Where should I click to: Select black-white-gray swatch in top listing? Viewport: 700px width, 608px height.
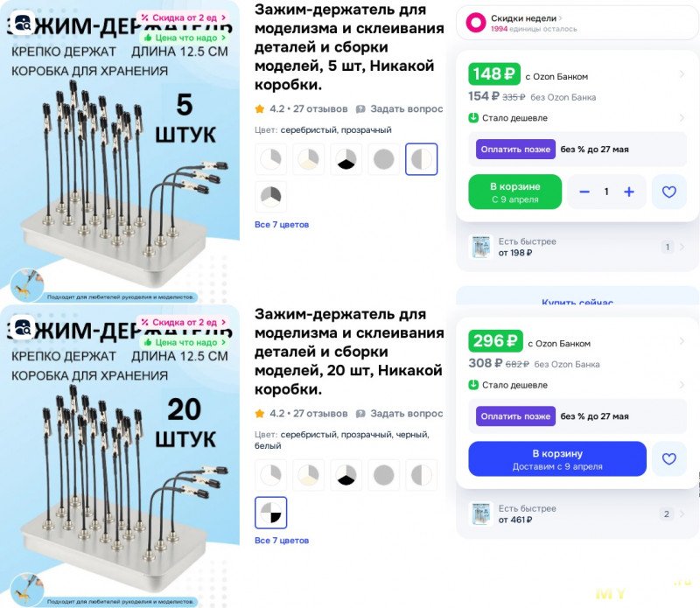click(x=346, y=159)
